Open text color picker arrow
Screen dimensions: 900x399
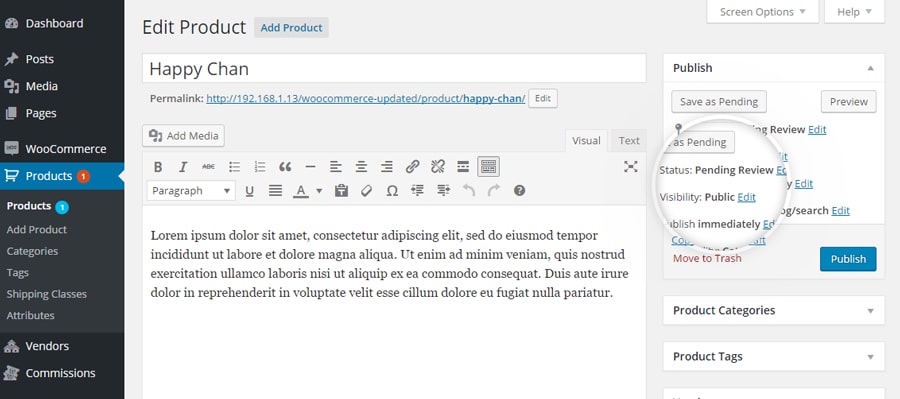[x=319, y=191]
